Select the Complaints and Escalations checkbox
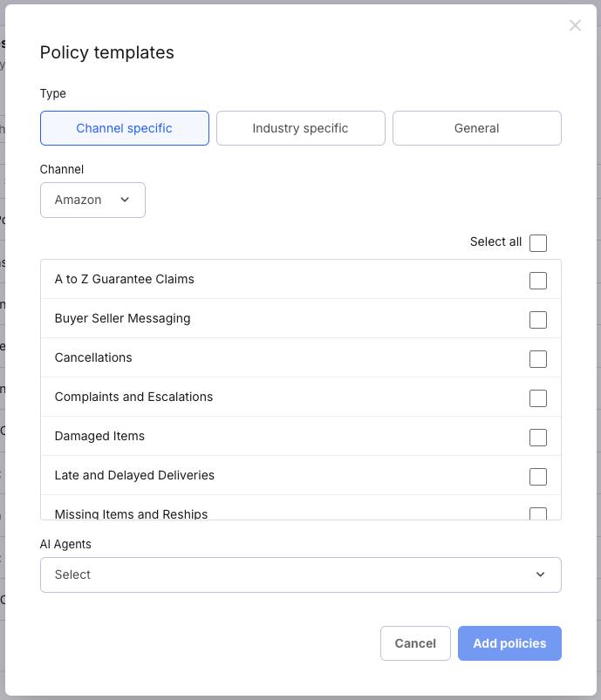This screenshot has height=700, width=601. click(x=538, y=398)
